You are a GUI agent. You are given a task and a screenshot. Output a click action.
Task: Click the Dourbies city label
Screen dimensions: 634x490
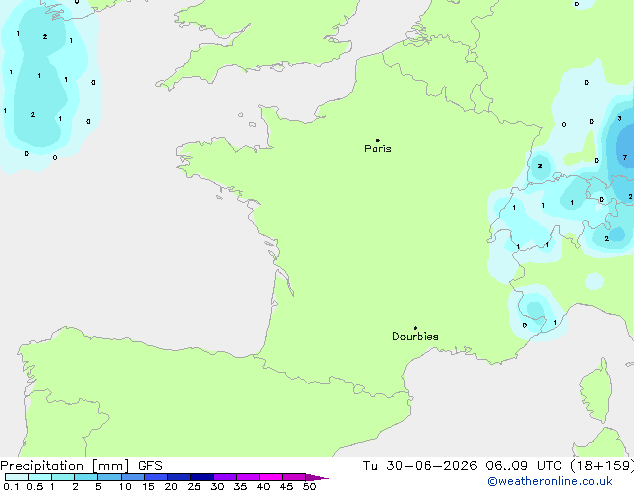pyautogui.click(x=415, y=336)
